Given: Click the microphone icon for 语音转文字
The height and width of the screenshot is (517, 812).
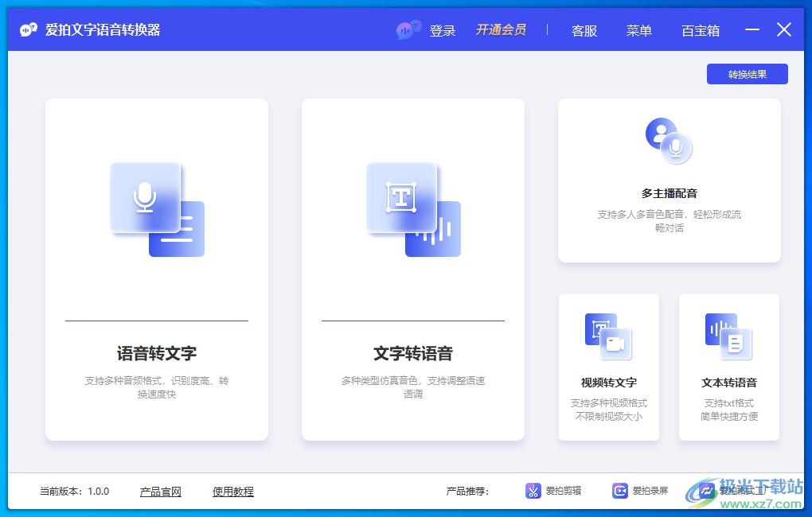Looking at the screenshot, I should tap(157, 209).
